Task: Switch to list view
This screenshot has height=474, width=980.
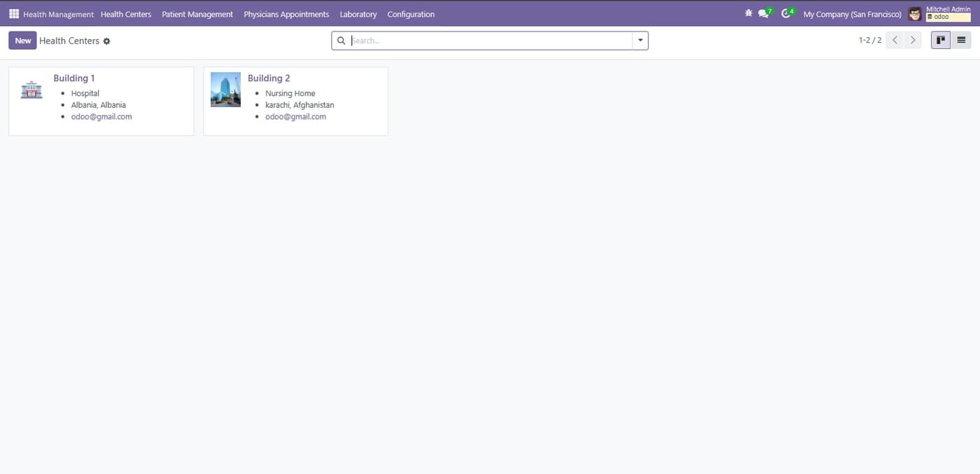Action: (961, 40)
